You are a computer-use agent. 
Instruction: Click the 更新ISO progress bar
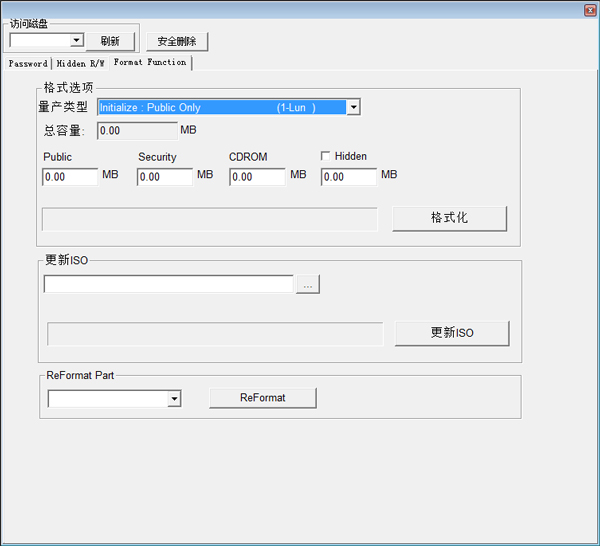215,334
